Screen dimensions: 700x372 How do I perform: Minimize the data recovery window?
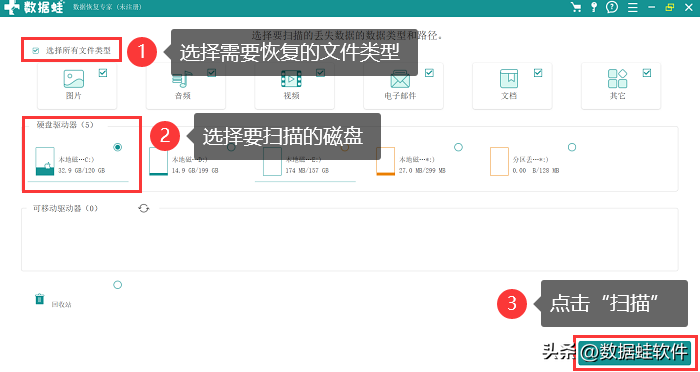pos(651,8)
